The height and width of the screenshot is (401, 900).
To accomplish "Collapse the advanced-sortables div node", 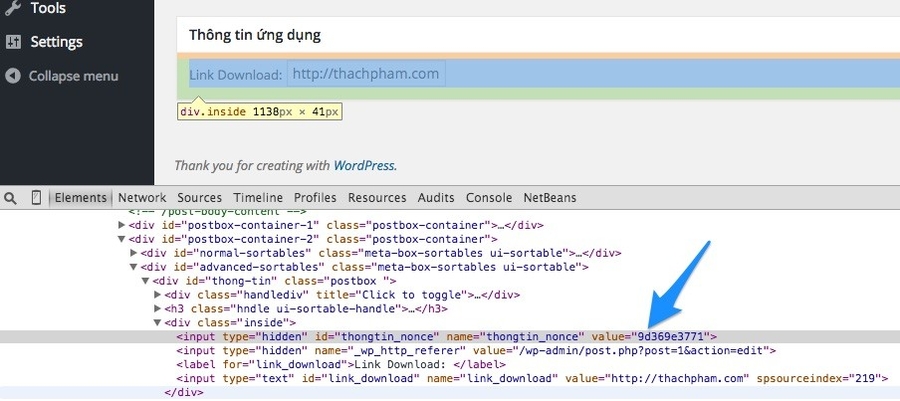I will pyautogui.click(x=134, y=267).
